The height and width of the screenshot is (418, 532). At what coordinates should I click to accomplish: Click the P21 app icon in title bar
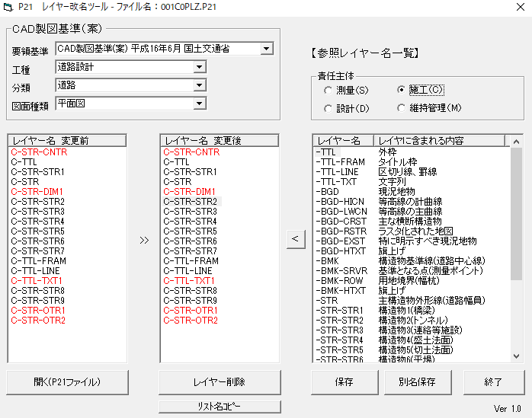pyautogui.click(x=9, y=7)
